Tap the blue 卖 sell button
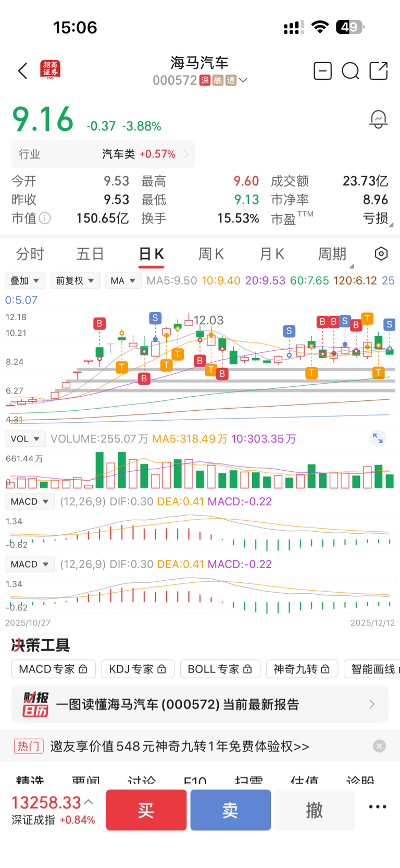The height and width of the screenshot is (868, 400). tap(231, 810)
